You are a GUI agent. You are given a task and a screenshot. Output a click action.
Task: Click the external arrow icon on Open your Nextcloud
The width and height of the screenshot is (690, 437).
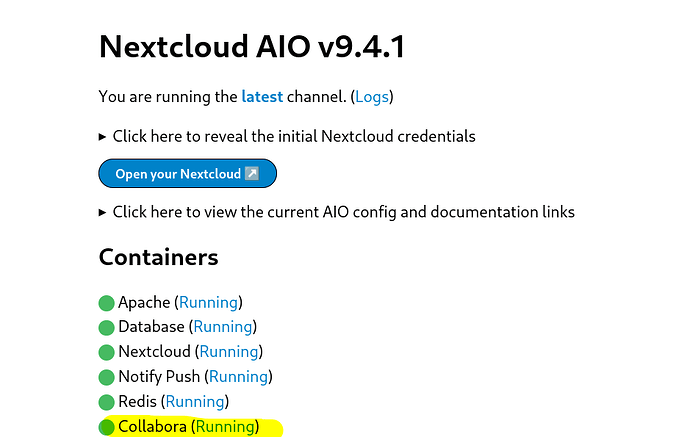(x=252, y=174)
